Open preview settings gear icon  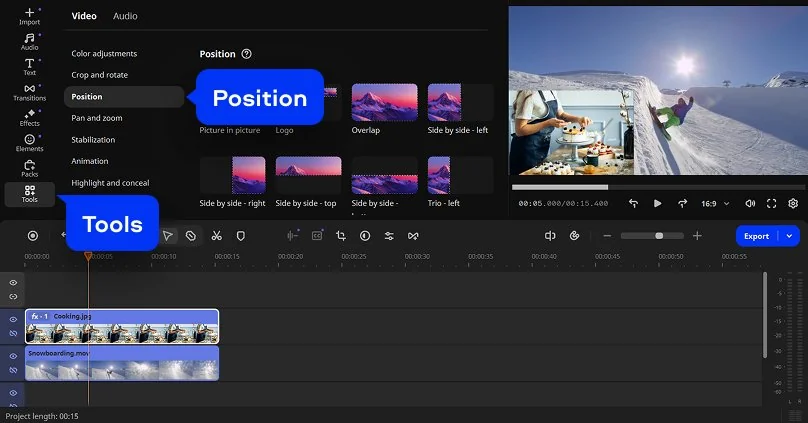tap(793, 203)
